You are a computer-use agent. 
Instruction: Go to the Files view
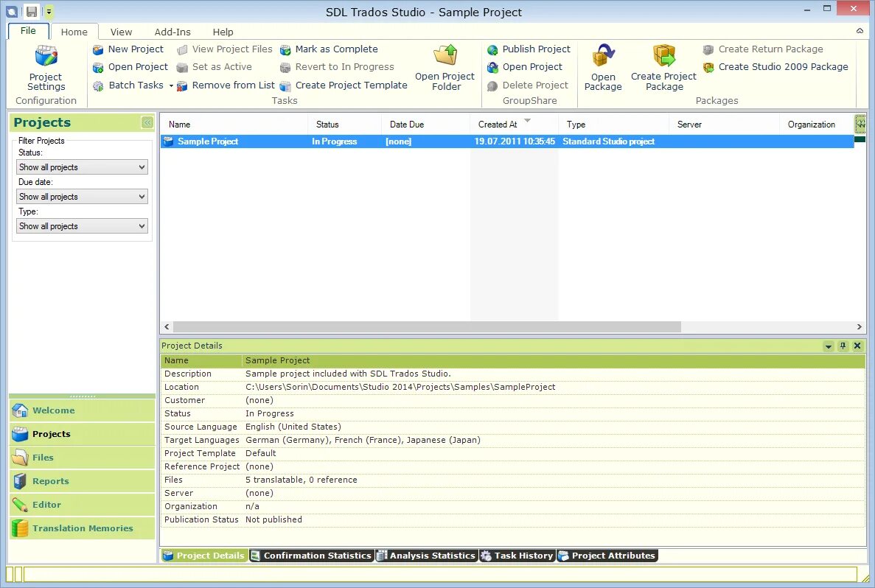[82, 458]
